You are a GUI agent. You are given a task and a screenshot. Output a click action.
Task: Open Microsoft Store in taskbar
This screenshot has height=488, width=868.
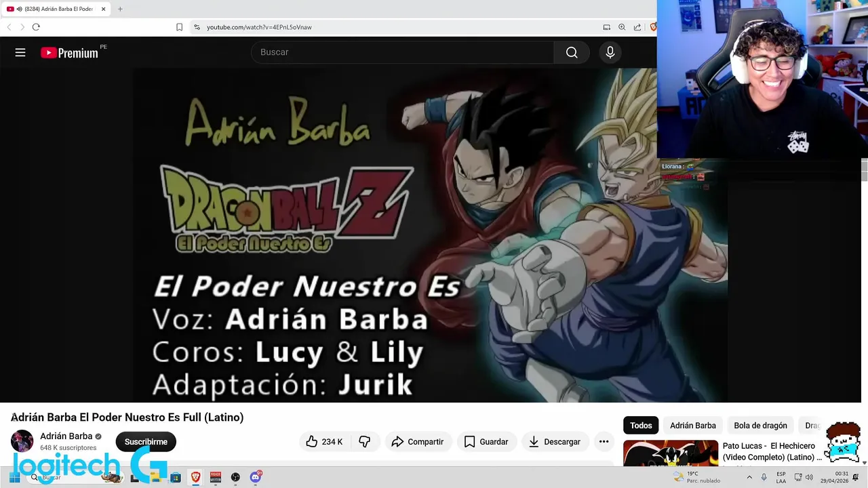176,478
